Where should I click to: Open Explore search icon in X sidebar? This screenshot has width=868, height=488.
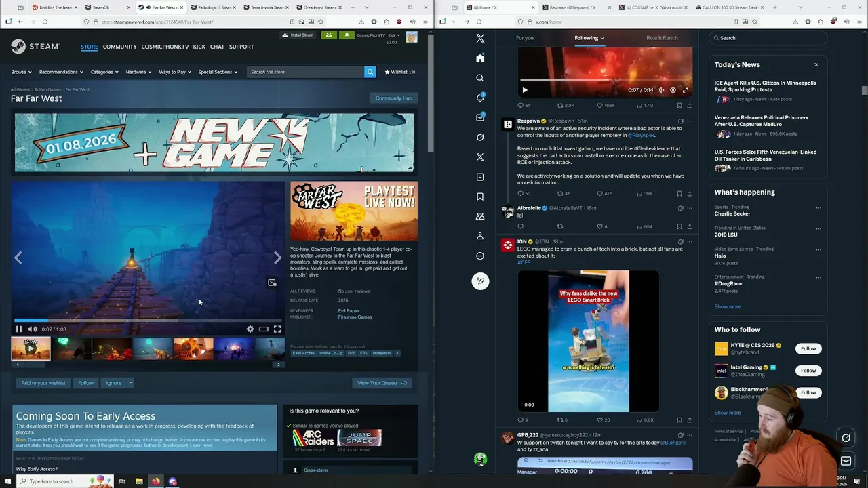point(480,78)
